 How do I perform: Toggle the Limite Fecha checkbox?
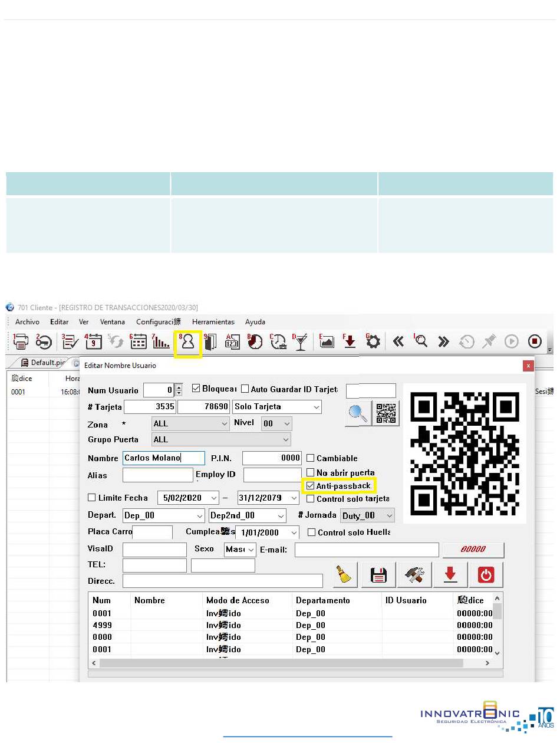pos(91,498)
